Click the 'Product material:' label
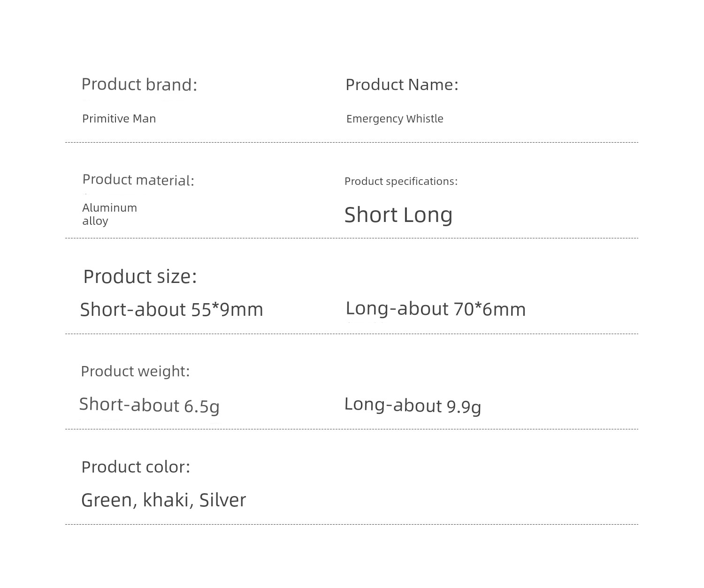 138,180
